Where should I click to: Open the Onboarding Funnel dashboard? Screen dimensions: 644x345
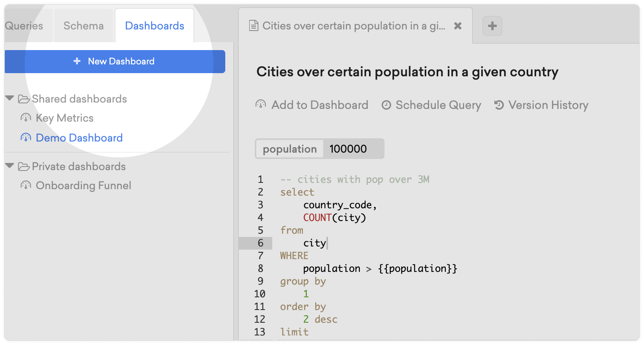tap(84, 186)
